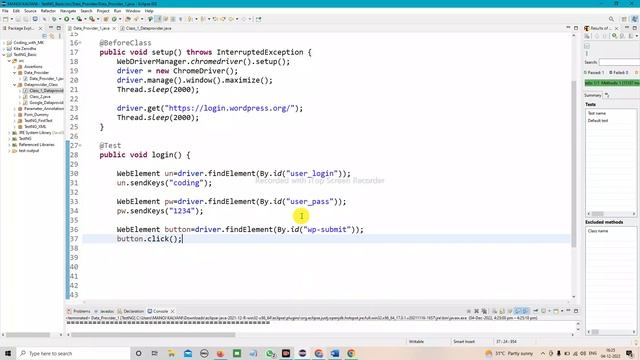640x360 pixels.
Task: Select the Referenced Libraries node
Action: pyautogui.click(x=33, y=144)
